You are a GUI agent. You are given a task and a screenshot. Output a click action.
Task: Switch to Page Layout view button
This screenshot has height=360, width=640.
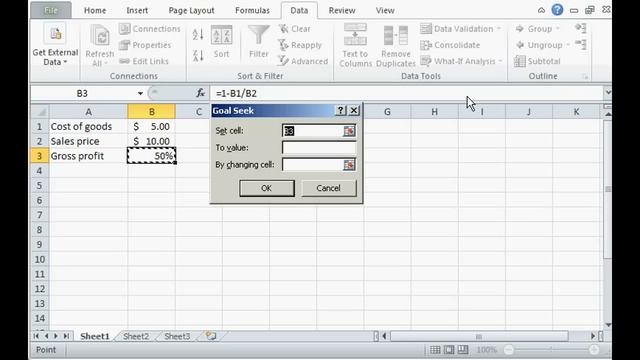449,350
